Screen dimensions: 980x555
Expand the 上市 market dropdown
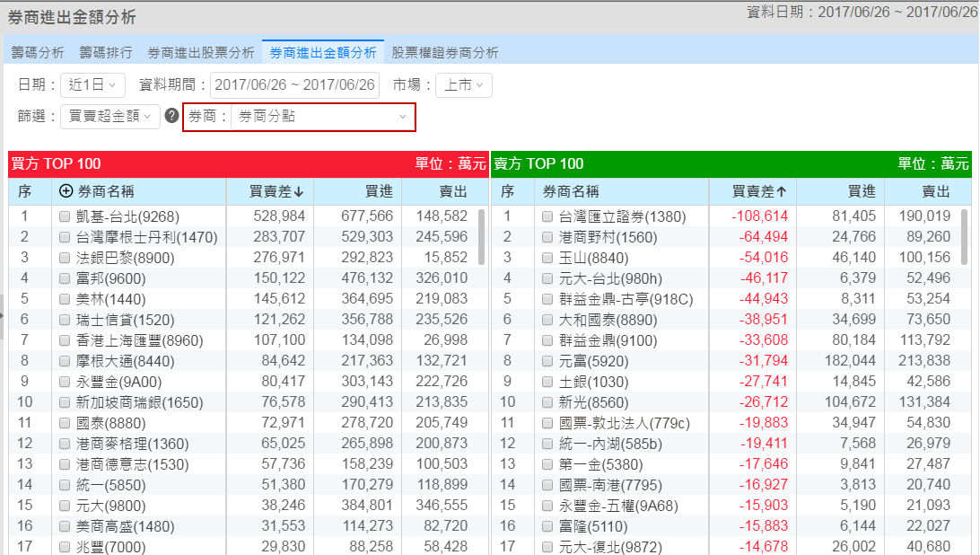point(463,85)
